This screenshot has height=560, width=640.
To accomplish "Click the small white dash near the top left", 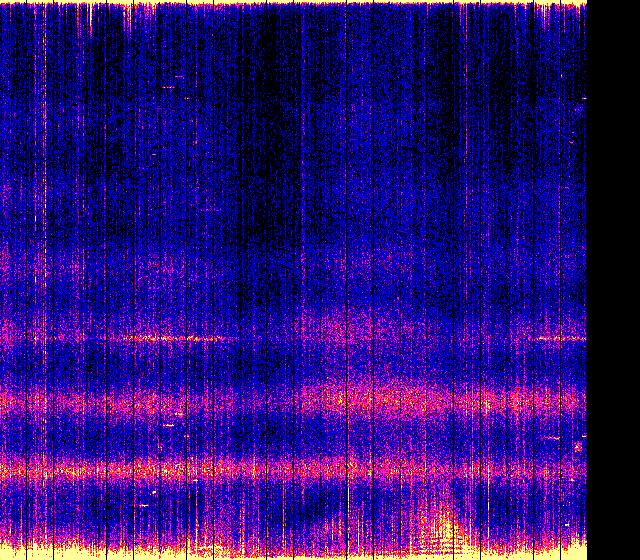I will (x=168, y=87).
